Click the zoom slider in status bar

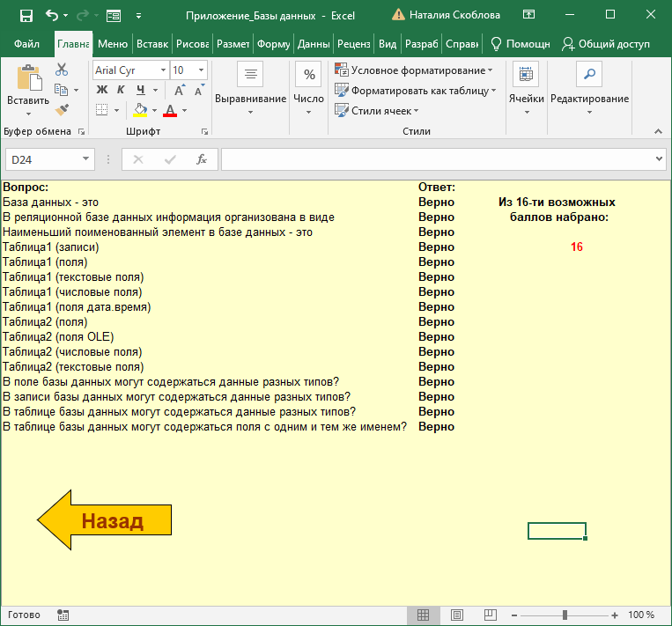tap(566, 615)
